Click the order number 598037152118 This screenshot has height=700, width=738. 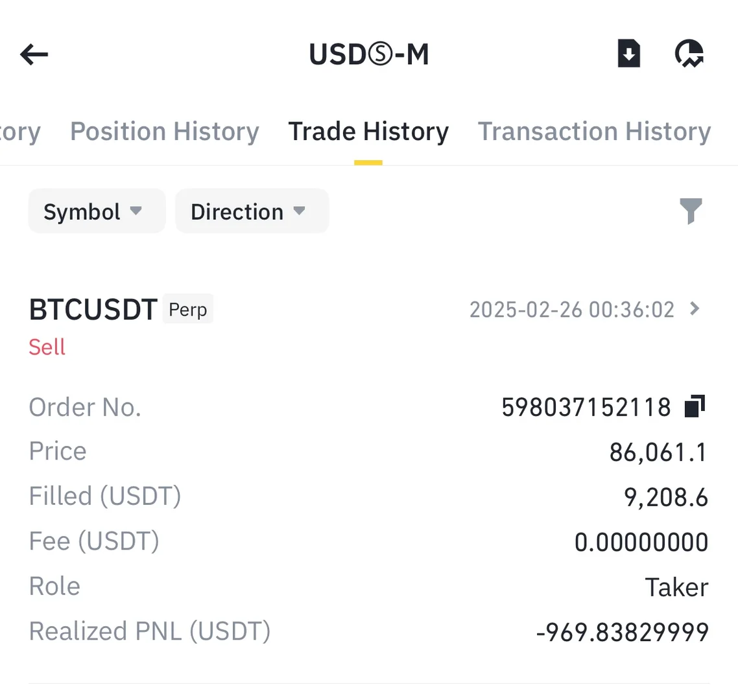point(586,407)
